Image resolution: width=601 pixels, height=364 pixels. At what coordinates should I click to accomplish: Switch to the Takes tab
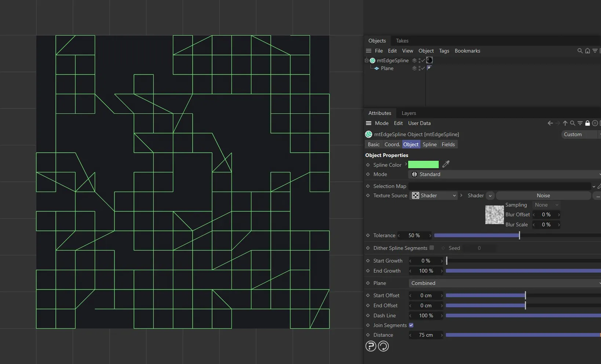point(402,41)
